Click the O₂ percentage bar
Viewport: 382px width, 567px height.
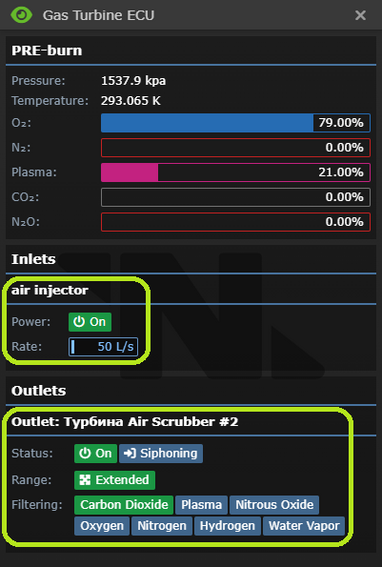tap(236, 123)
